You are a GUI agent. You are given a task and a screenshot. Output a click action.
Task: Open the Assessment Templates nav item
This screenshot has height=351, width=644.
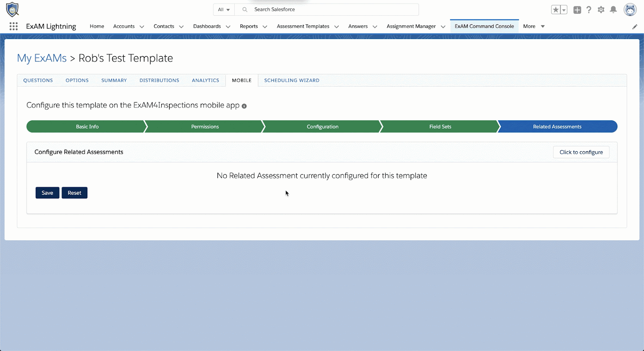coord(303,26)
